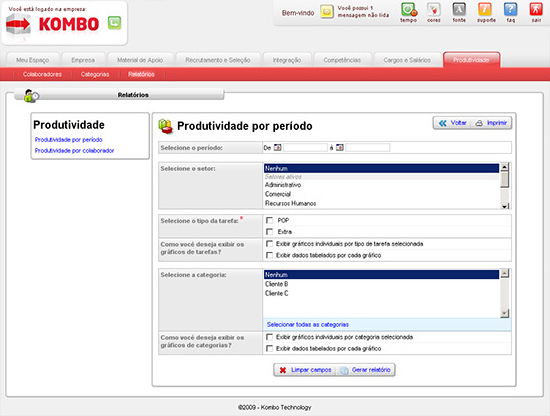Click the green icon beside KOMBO logo
The image size is (550, 416).
[x=114, y=23]
